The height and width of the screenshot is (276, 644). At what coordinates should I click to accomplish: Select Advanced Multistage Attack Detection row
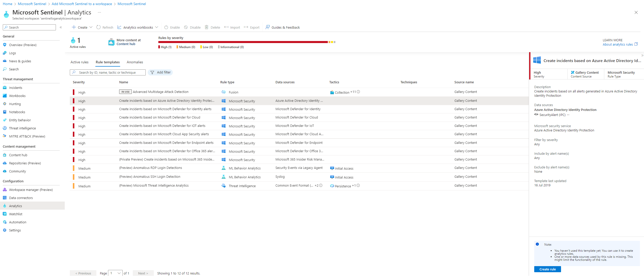(x=299, y=92)
